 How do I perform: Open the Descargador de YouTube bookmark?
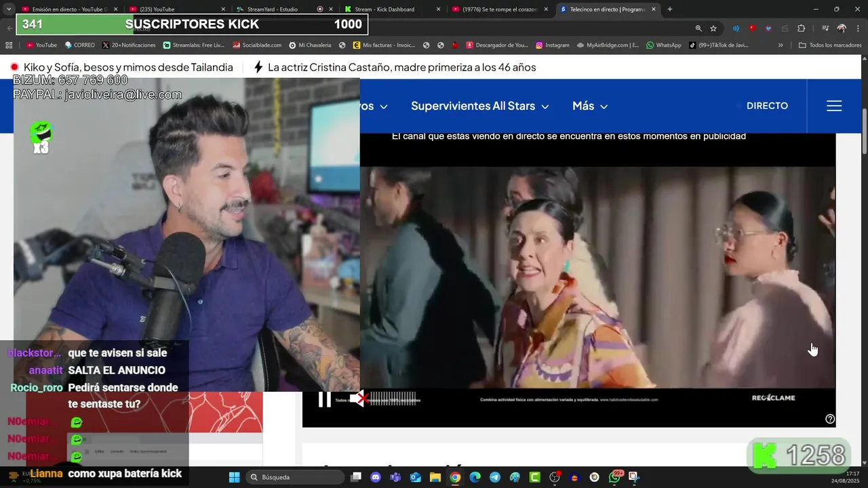click(x=496, y=45)
